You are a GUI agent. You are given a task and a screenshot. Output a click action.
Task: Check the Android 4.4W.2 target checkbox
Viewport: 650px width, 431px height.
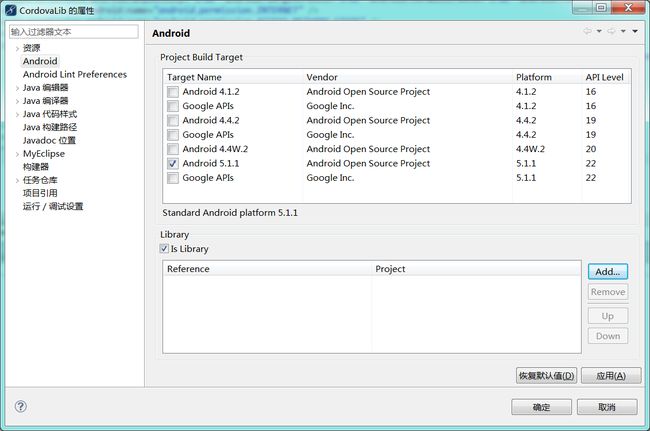173,149
